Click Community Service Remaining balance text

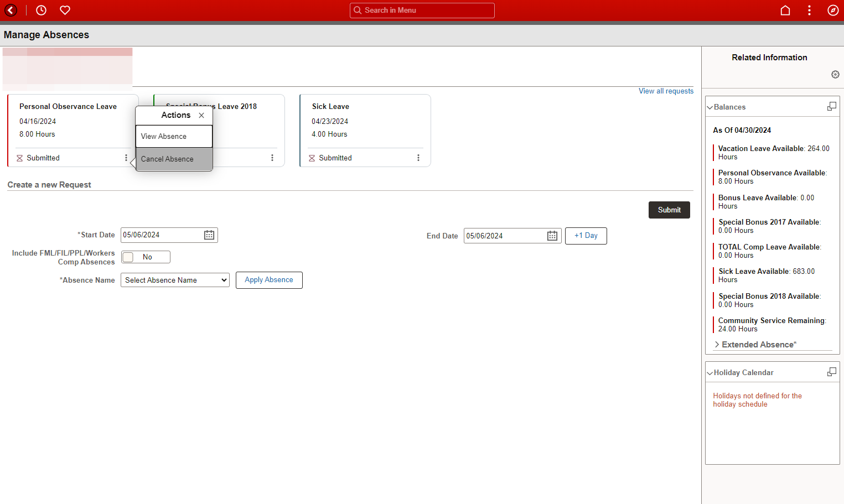click(x=772, y=325)
